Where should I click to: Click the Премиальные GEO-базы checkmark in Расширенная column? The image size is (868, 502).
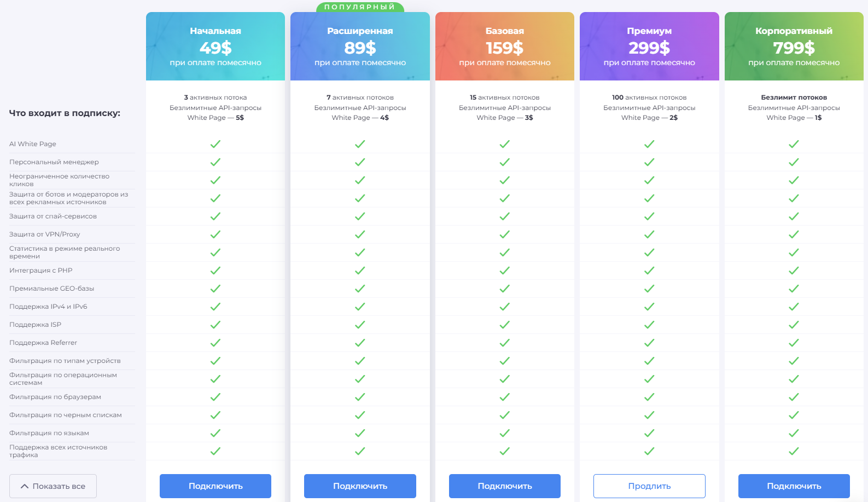click(x=360, y=288)
